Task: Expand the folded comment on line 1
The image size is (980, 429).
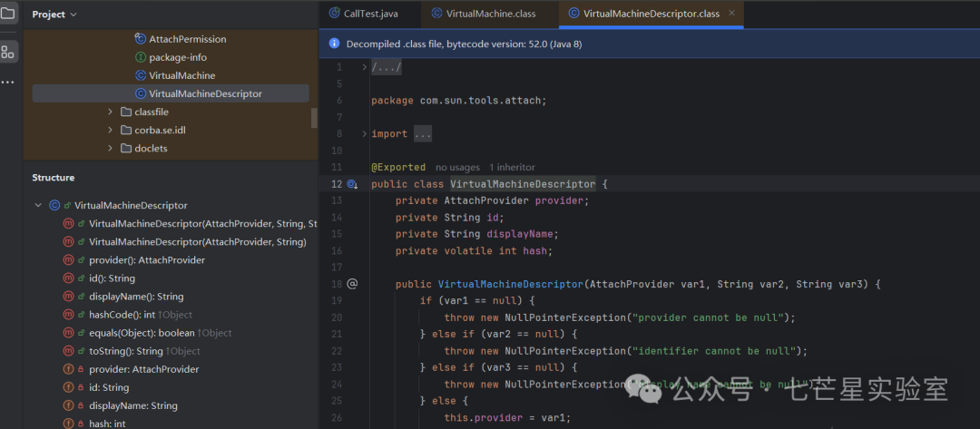Action: (x=365, y=67)
